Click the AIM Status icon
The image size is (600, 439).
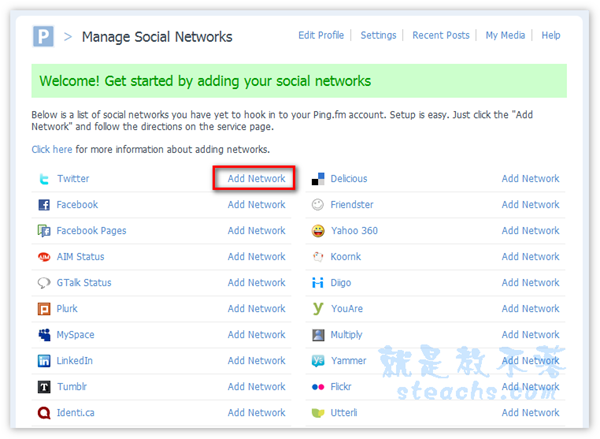[44, 257]
